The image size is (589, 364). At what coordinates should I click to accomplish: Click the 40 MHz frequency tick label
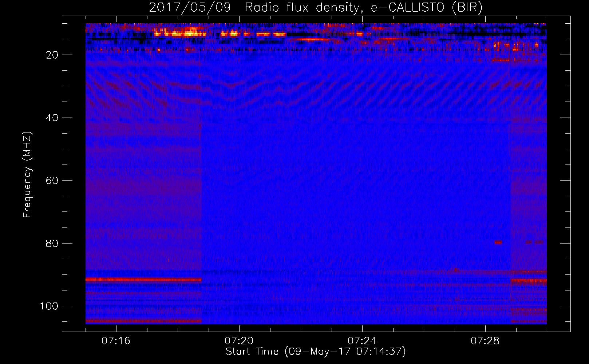(52, 118)
